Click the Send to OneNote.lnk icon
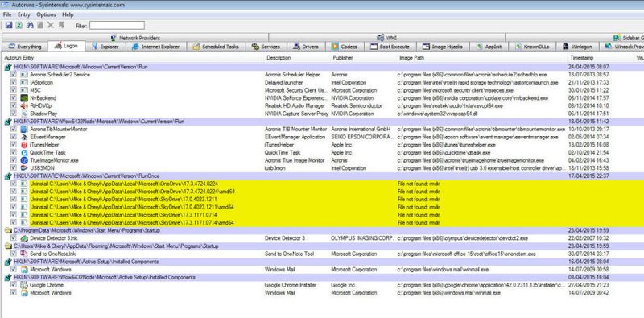This screenshot has height=318, width=644. (x=24, y=254)
